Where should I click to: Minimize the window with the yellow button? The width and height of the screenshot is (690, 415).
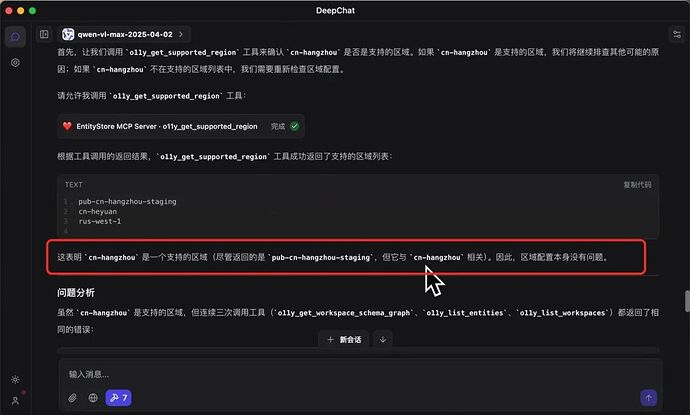(21, 11)
